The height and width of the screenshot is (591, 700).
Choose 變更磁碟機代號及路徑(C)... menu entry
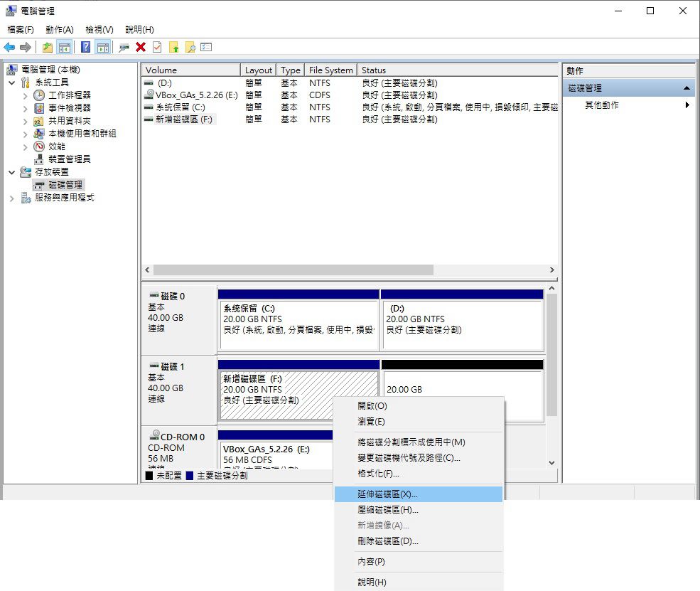point(419,457)
